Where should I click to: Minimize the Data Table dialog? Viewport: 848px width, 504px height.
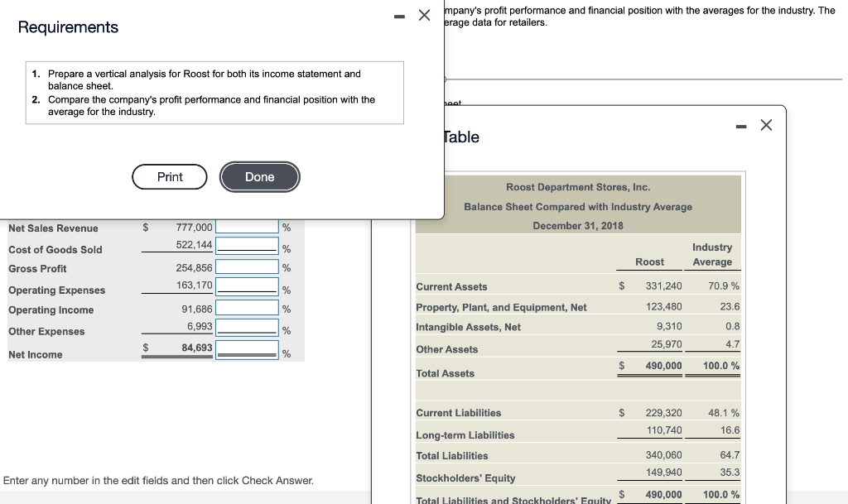coord(741,127)
